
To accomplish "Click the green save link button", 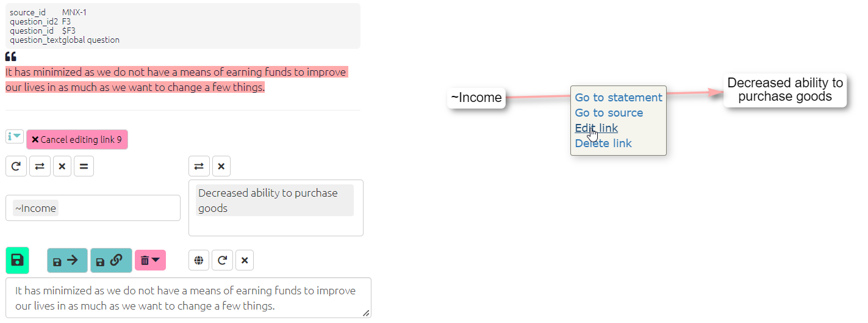I will (x=17, y=260).
